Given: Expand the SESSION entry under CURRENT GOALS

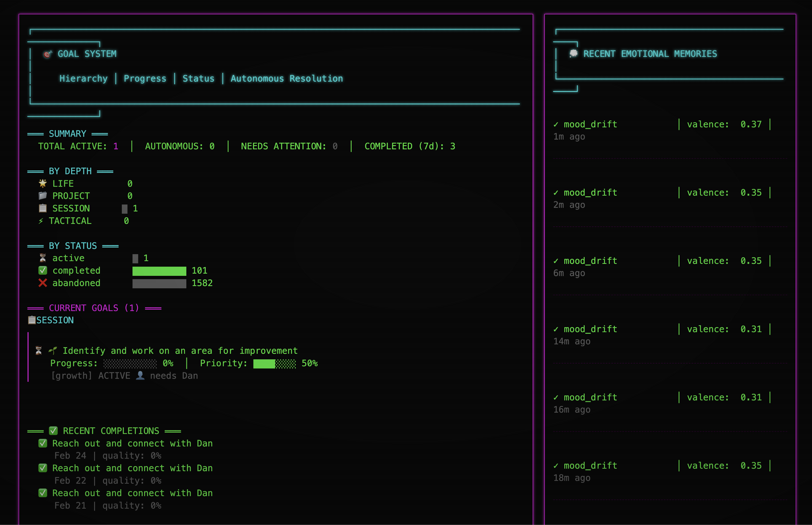Looking at the screenshot, I should tap(51, 320).
